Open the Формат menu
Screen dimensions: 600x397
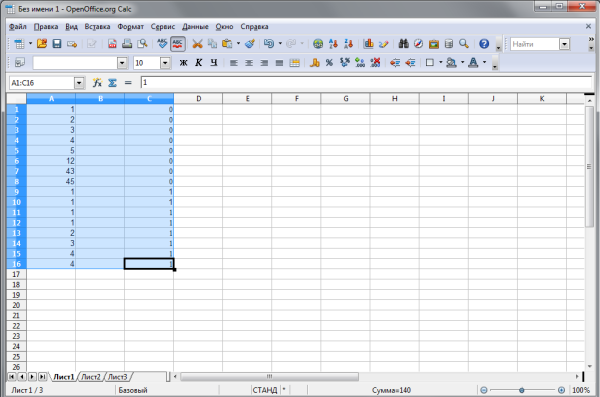click(130, 26)
